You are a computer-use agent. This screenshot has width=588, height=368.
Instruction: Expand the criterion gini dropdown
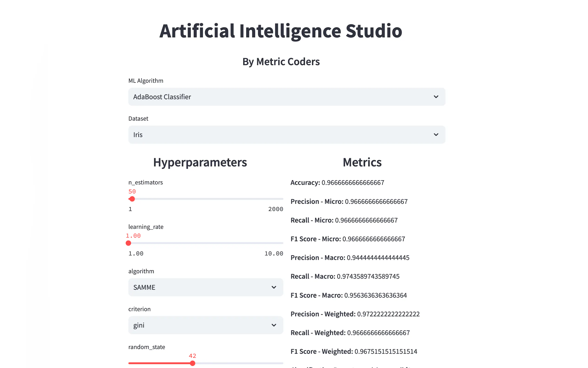pyautogui.click(x=194, y=325)
